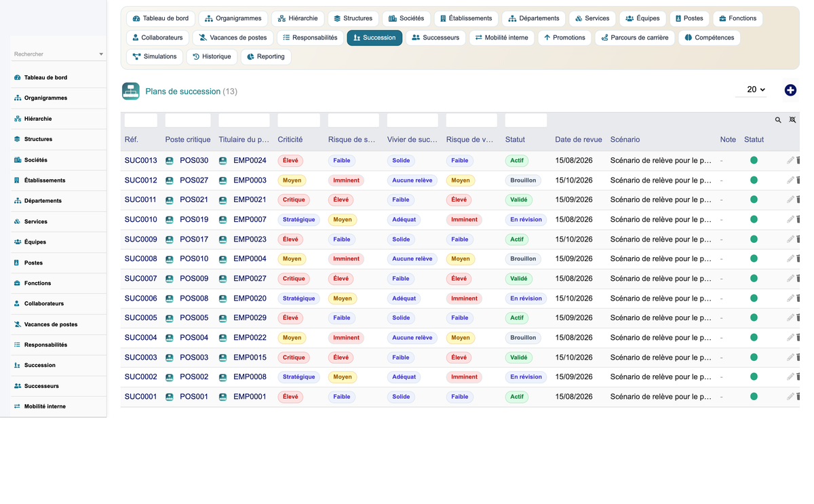Open position link POS021
The width and height of the screenshot is (814, 504).
tap(194, 200)
